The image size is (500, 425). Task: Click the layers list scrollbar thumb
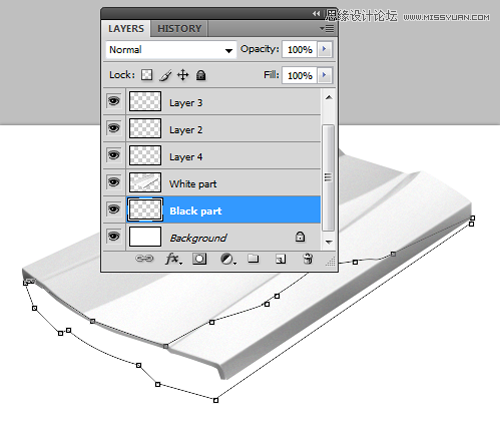[x=328, y=177]
